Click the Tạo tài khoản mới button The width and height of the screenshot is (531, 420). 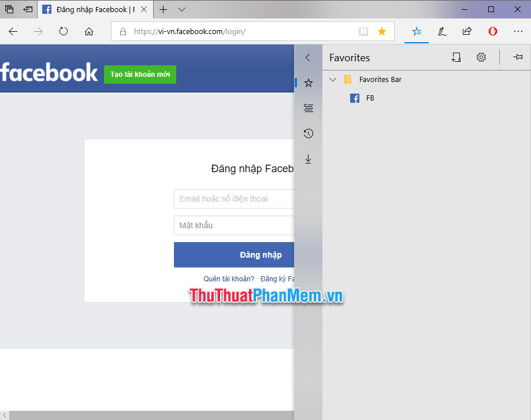tap(140, 75)
